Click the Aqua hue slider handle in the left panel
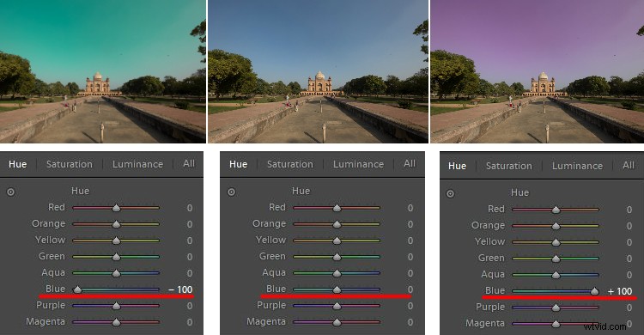The height and width of the screenshot is (335, 644). pos(116,273)
